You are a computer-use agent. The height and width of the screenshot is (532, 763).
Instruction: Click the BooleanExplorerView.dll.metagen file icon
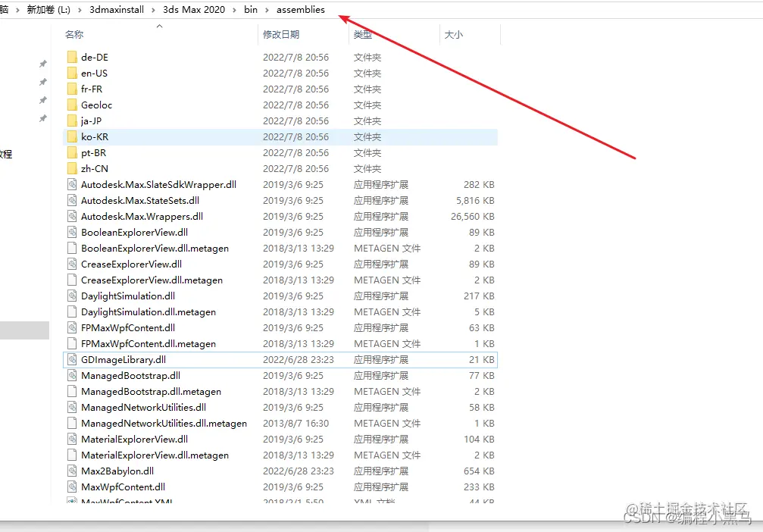(72, 249)
